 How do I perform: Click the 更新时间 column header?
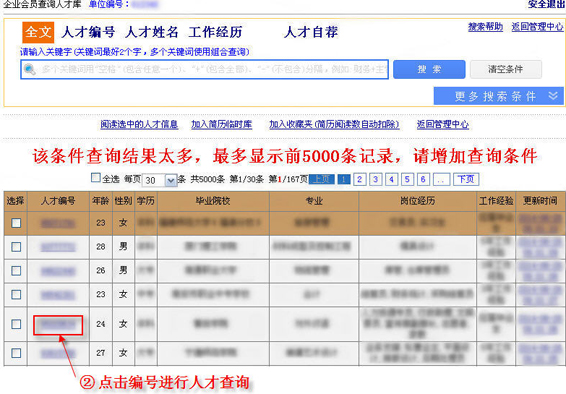(x=540, y=201)
